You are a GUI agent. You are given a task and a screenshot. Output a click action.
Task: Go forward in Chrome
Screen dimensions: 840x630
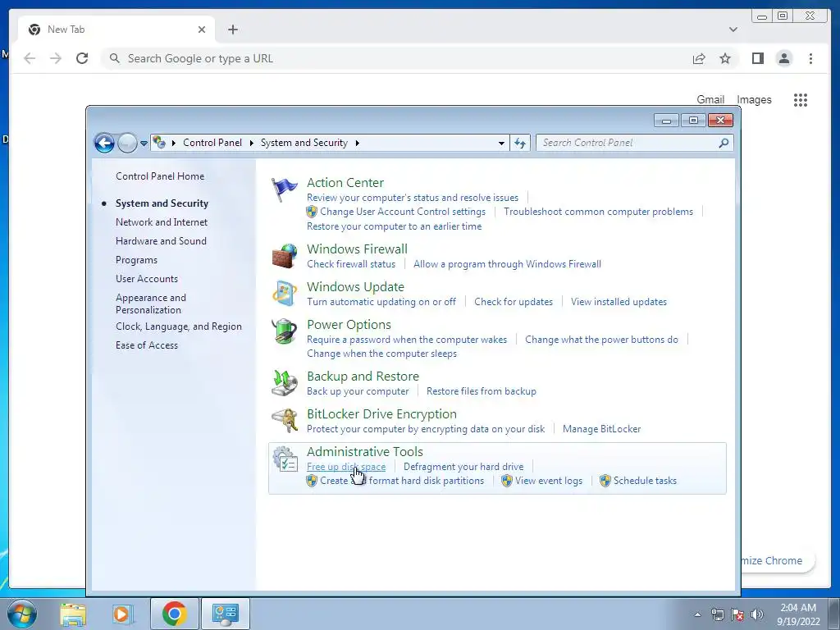coord(56,58)
